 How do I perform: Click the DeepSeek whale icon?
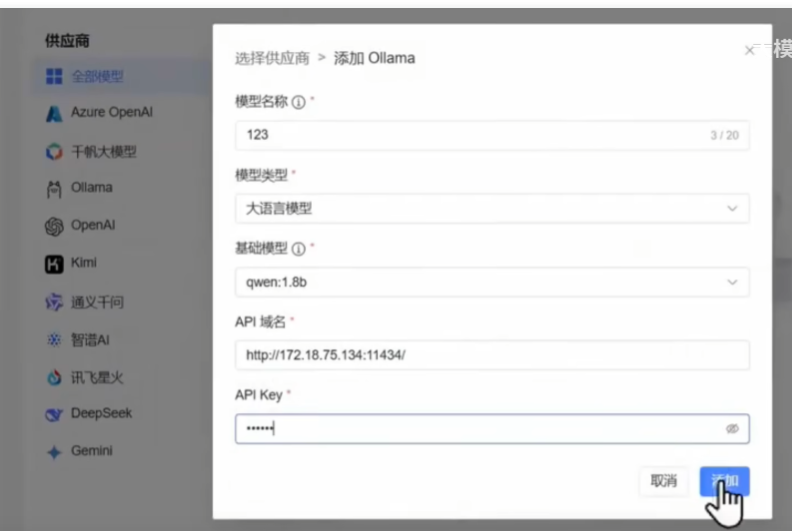pyautogui.click(x=54, y=414)
